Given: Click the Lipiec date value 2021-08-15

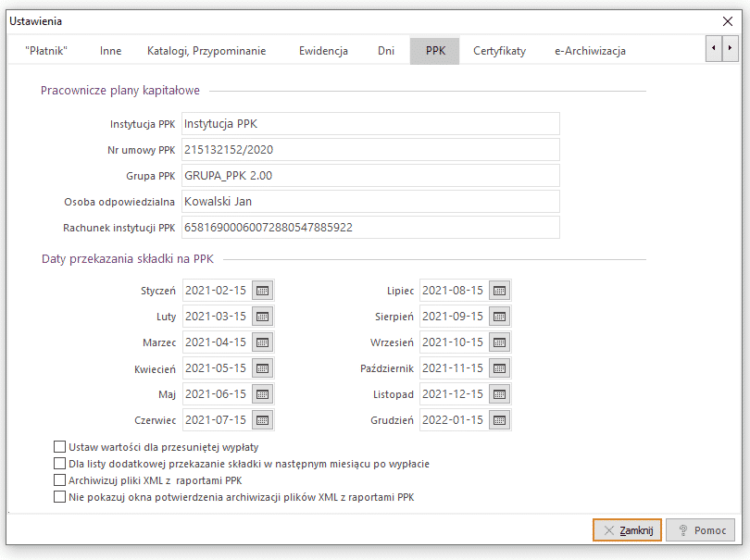Looking at the screenshot, I should click(453, 291).
